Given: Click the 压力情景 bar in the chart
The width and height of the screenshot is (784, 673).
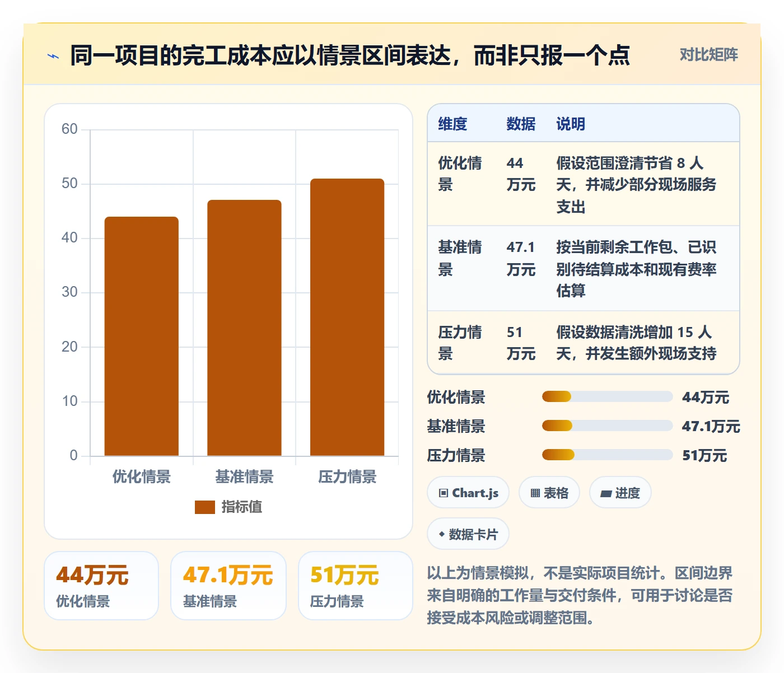Looking at the screenshot, I should [x=347, y=317].
